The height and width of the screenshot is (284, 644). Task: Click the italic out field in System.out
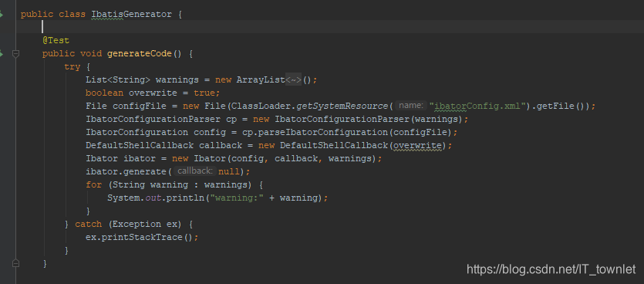click(153, 198)
